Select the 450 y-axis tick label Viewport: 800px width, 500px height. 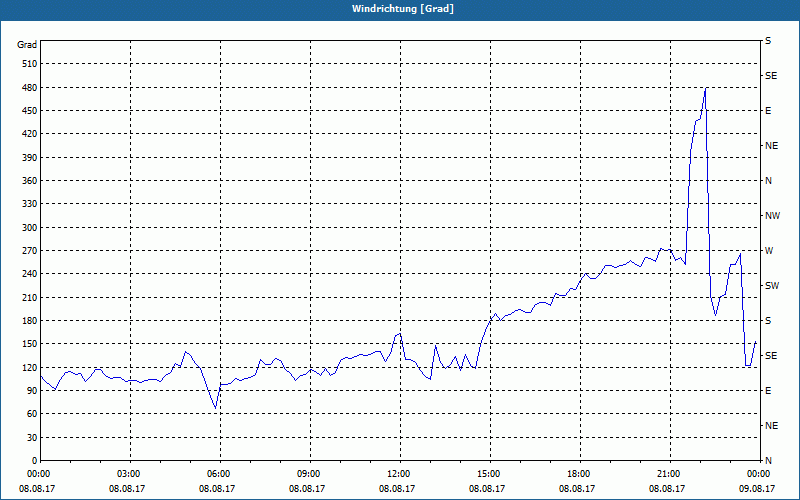pyautogui.click(x=29, y=111)
